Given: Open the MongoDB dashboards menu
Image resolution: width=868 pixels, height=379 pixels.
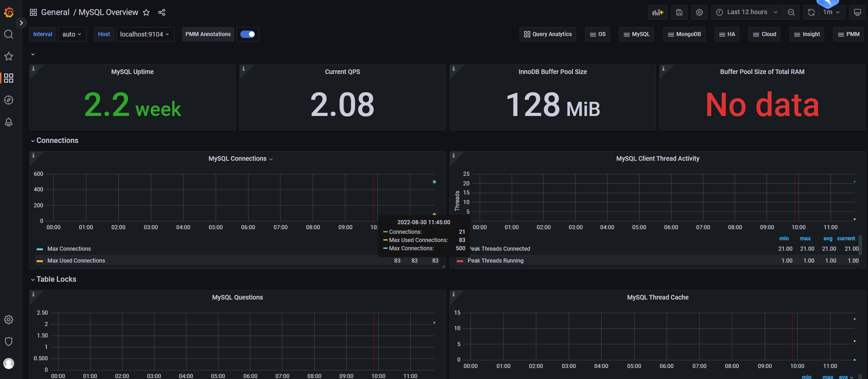Looking at the screenshot, I should pyautogui.click(x=684, y=34).
